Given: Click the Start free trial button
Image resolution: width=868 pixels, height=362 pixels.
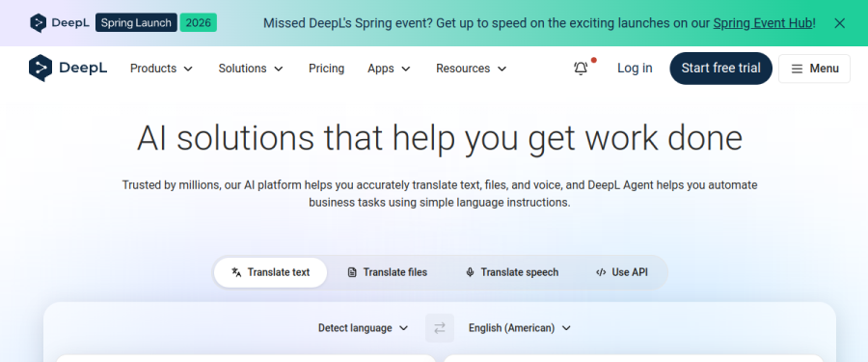Looking at the screenshot, I should coord(720,69).
